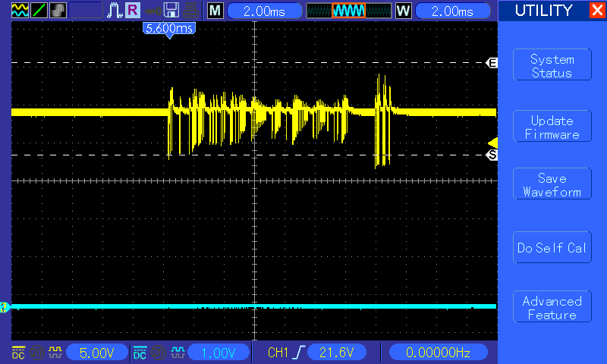Click the W window timebase icon

click(403, 11)
